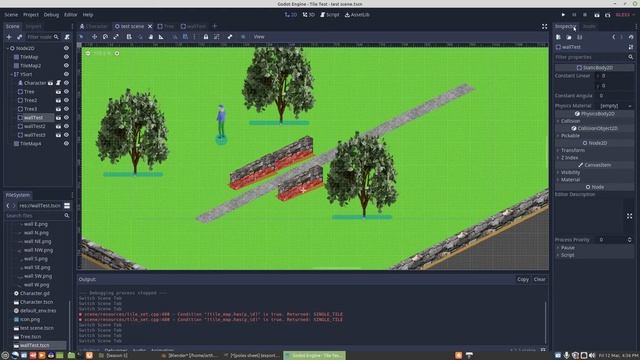Open the AssetLib workspace
The height and width of the screenshot is (360, 640).
pos(357,15)
